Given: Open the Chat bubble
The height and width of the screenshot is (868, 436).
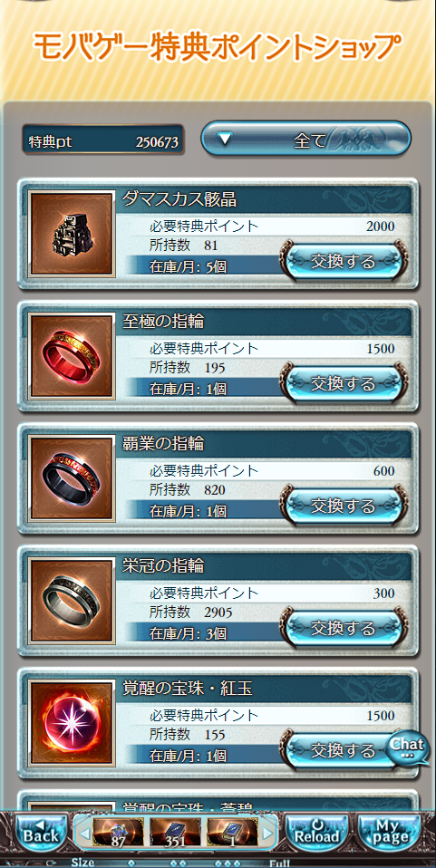Looking at the screenshot, I should point(408,747).
